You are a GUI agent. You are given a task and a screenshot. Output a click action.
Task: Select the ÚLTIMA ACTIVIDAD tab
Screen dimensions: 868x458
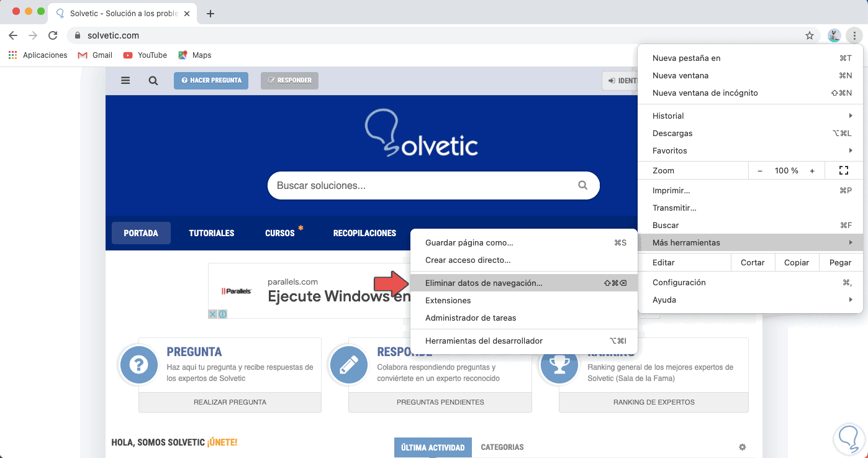(x=433, y=447)
